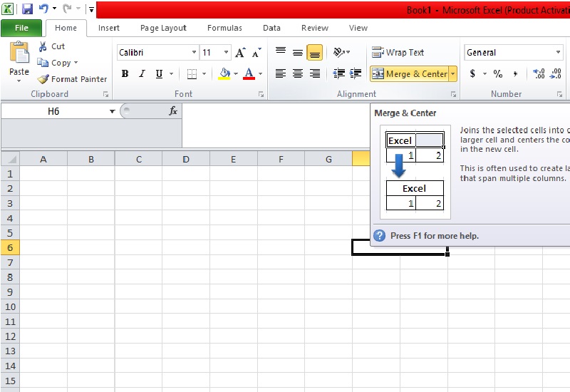Apply Comma Style format

pos(515,74)
